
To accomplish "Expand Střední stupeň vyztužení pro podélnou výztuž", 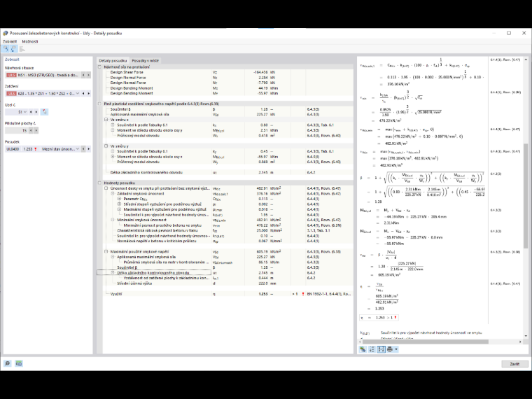I will (x=120, y=204).
